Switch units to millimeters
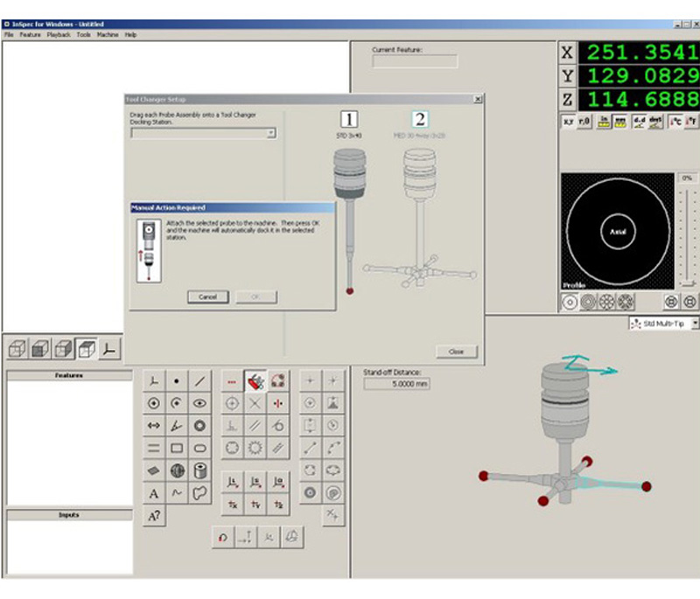The height and width of the screenshot is (599, 700). tap(620, 122)
